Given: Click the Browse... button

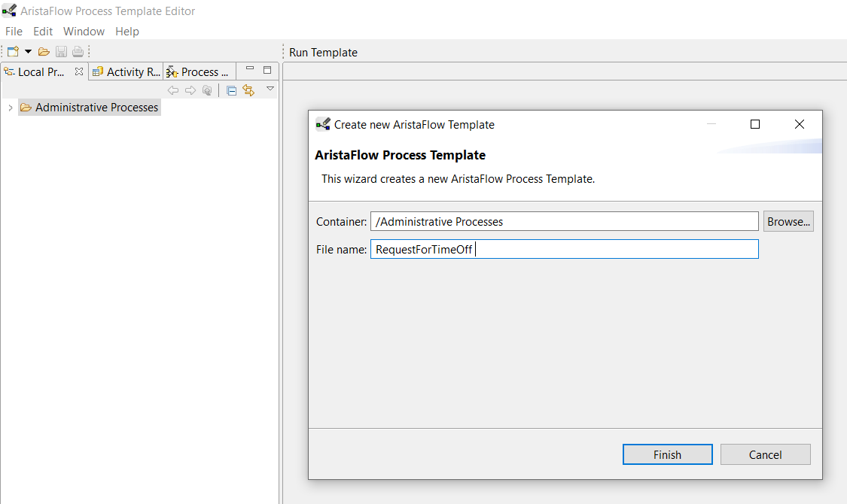Looking at the screenshot, I should pos(789,221).
